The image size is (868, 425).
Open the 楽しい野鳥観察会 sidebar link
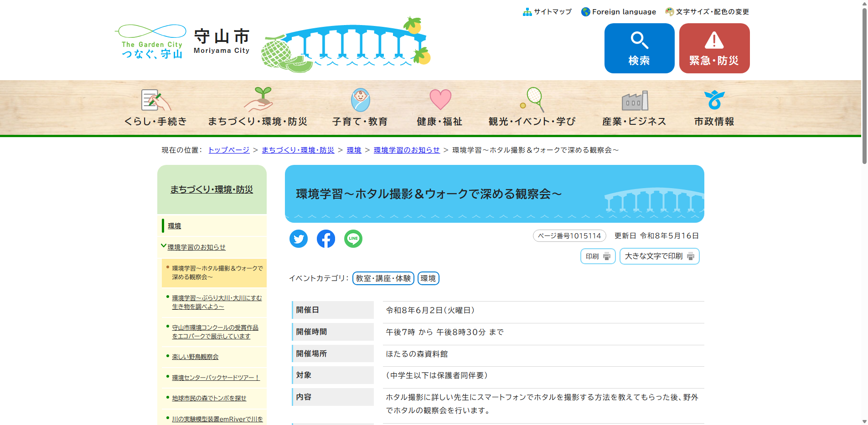[x=195, y=357]
